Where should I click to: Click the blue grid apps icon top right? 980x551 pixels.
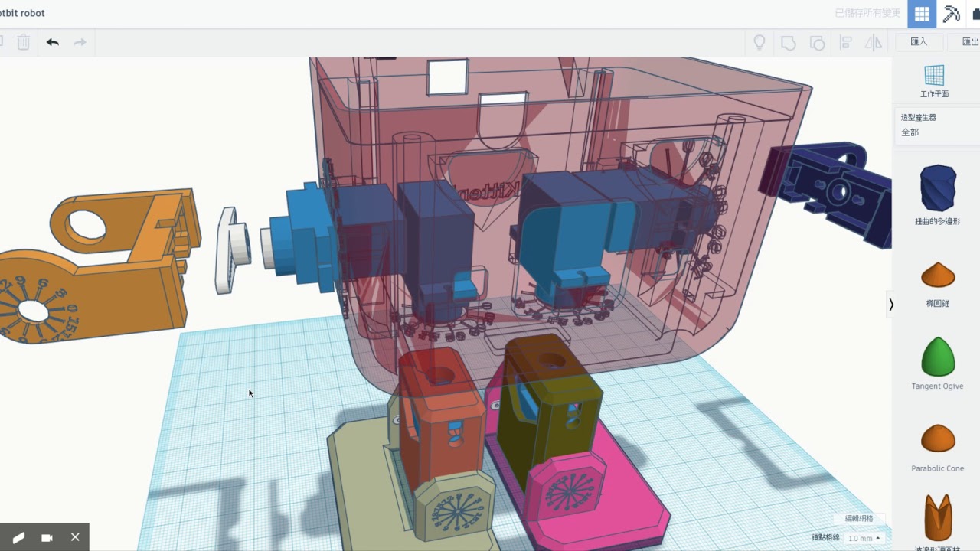pyautogui.click(x=921, y=13)
